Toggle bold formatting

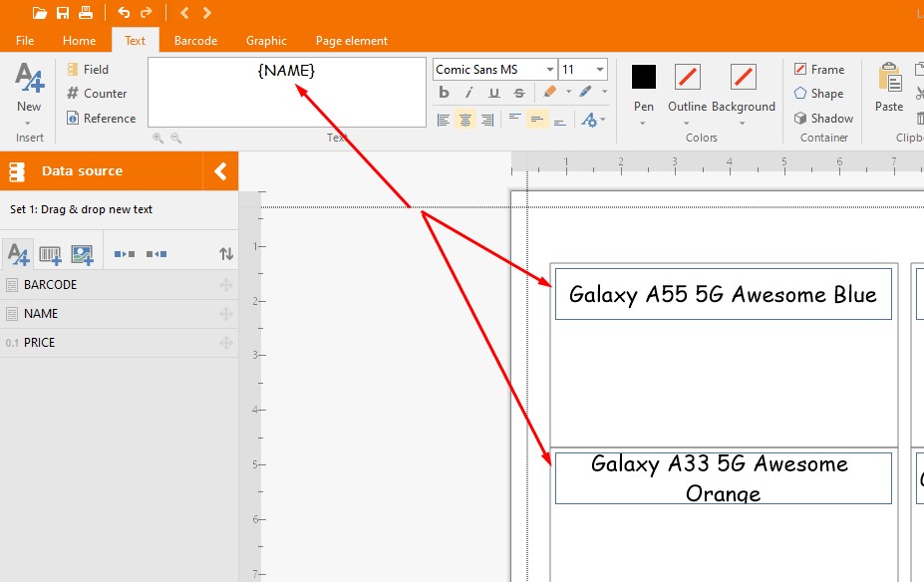(445, 93)
